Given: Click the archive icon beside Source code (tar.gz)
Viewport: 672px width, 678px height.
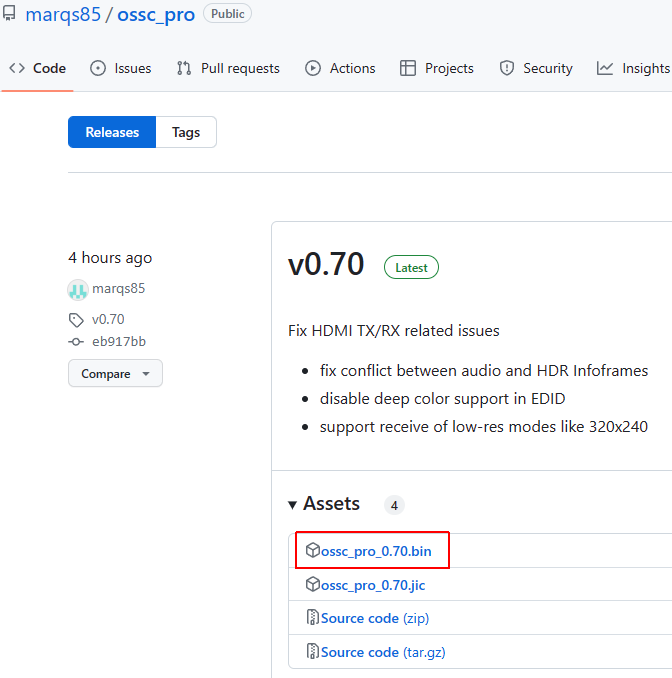Looking at the screenshot, I should (313, 651).
